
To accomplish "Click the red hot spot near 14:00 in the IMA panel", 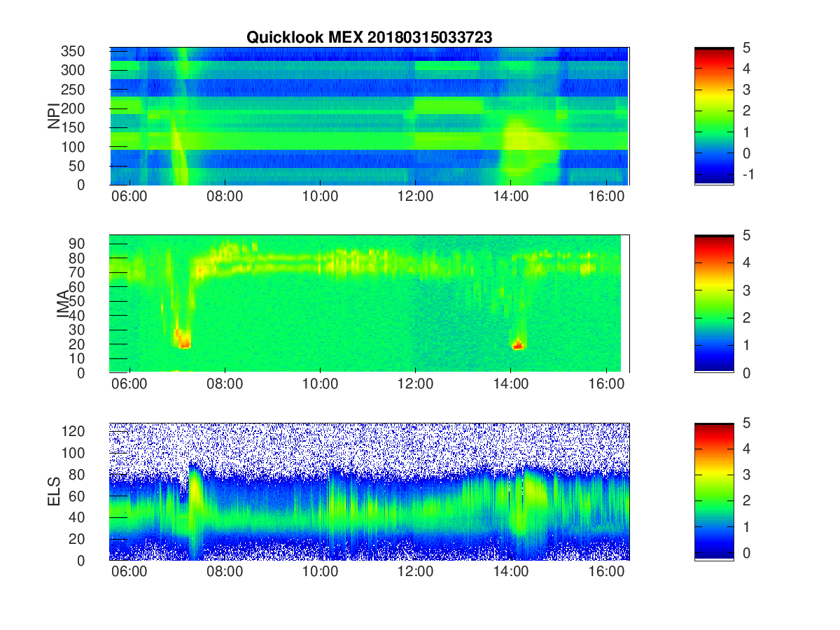I will pyautogui.click(x=518, y=344).
